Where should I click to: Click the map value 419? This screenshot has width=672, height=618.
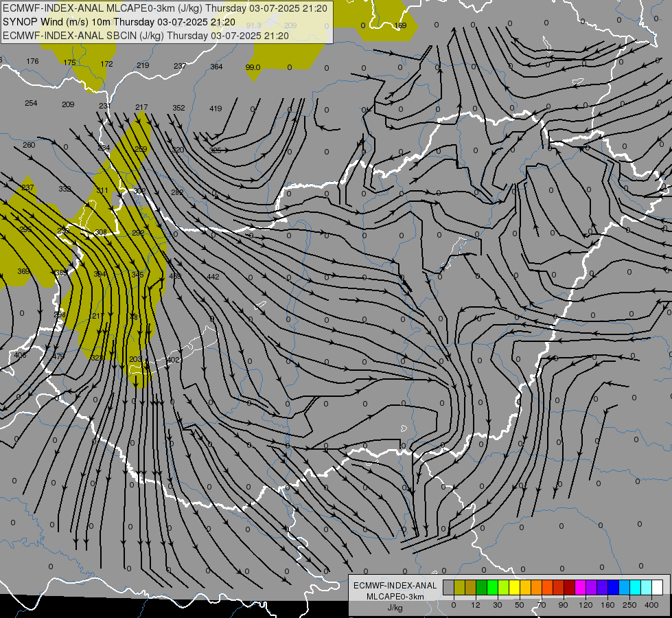coord(216,108)
